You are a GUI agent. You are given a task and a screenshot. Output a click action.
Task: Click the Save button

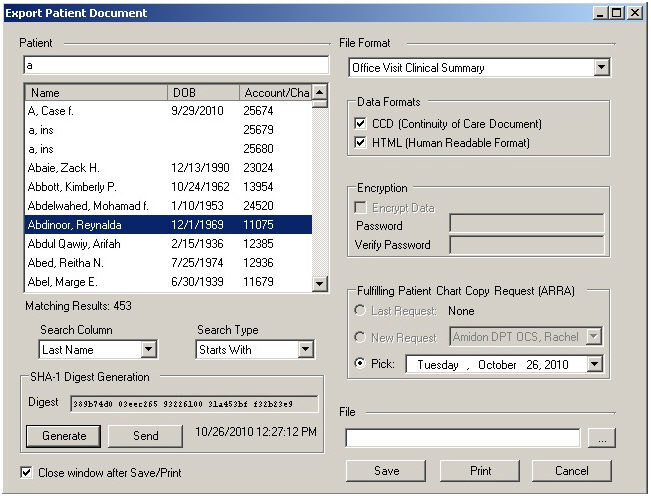point(386,471)
